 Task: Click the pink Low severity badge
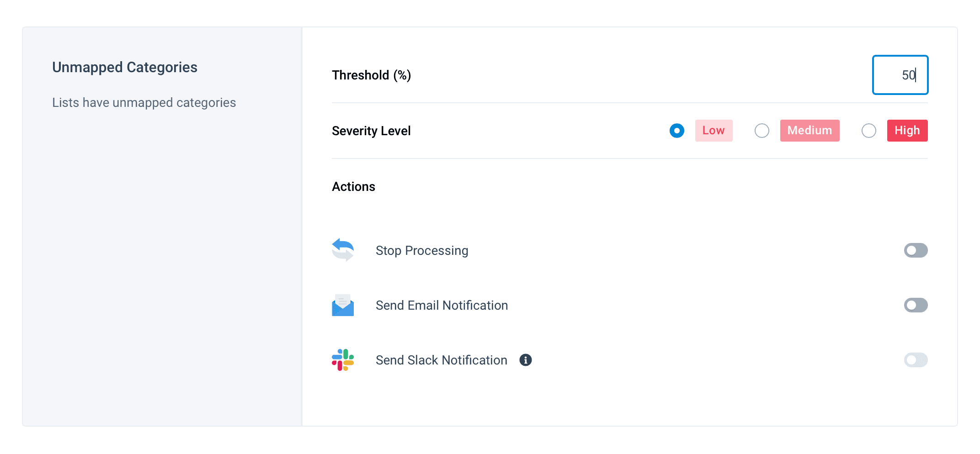(x=714, y=131)
